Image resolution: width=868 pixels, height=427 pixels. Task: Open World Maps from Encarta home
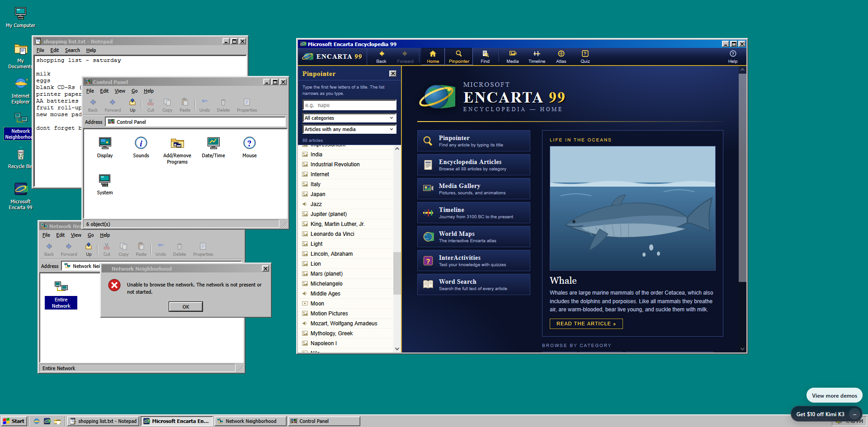[x=473, y=236]
